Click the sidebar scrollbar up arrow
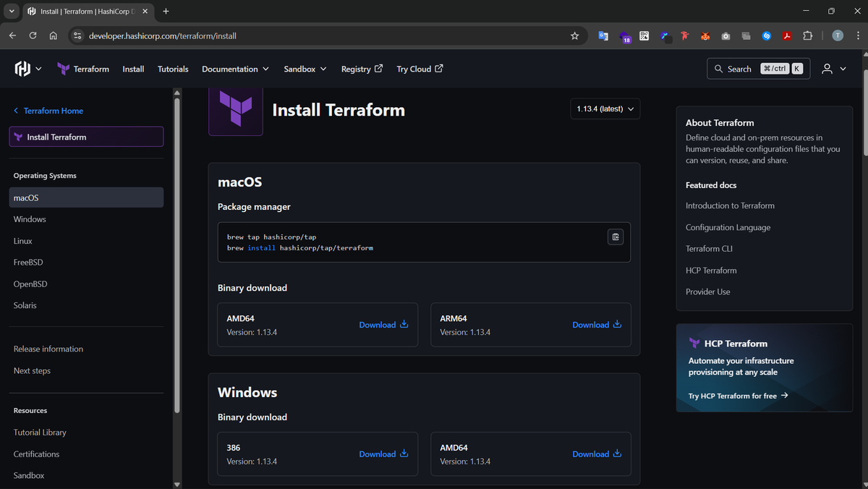The image size is (868, 489). [x=177, y=92]
